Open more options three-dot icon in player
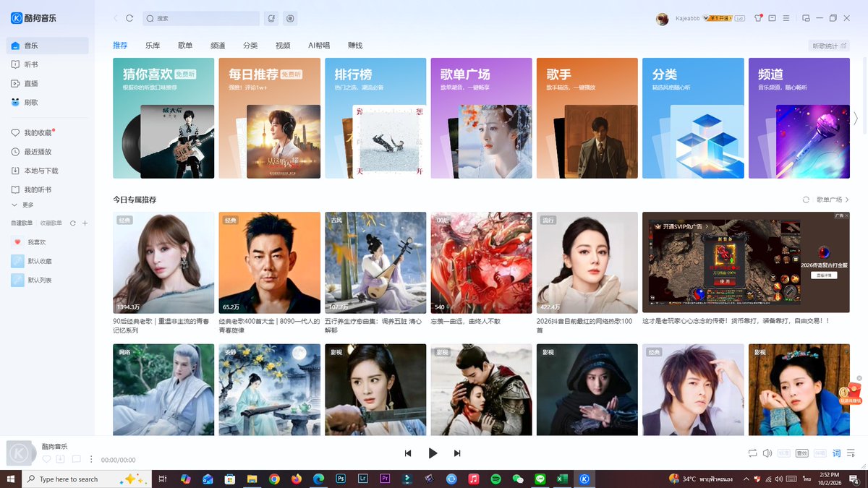 pos(91,459)
